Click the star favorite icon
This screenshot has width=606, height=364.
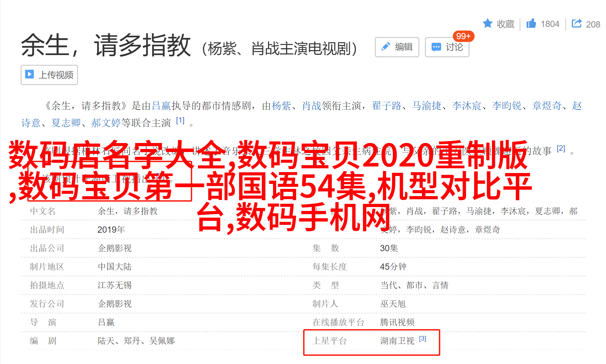click(x=487, y=23)
